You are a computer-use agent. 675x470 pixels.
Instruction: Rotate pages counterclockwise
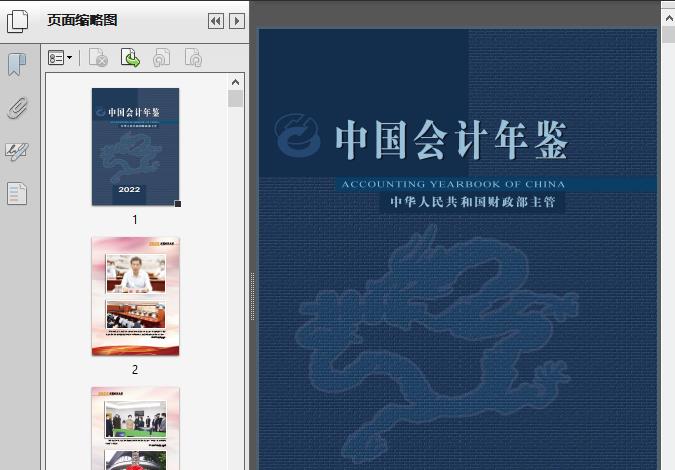161,58
